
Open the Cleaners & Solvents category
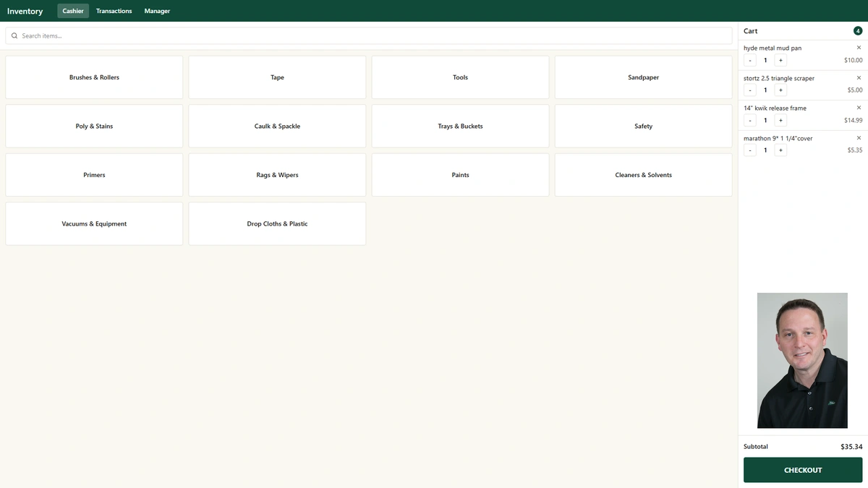pyautogui.click(x=643, y=175)
